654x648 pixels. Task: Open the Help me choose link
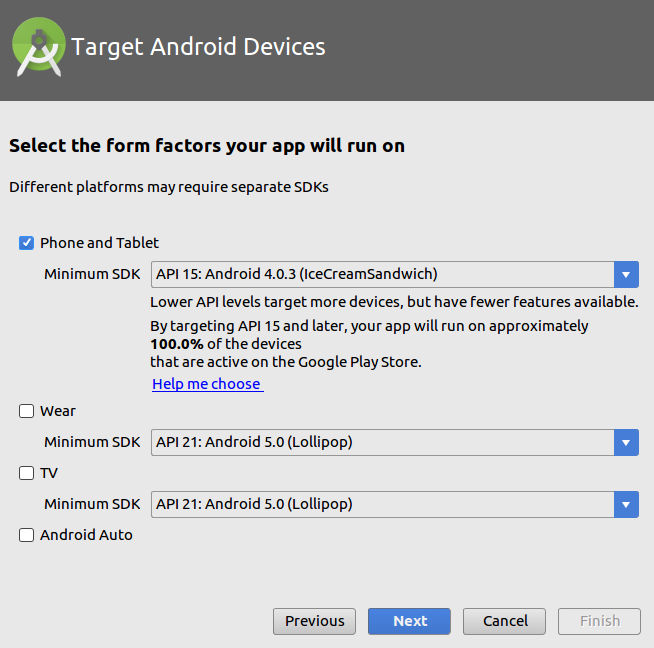206,384
